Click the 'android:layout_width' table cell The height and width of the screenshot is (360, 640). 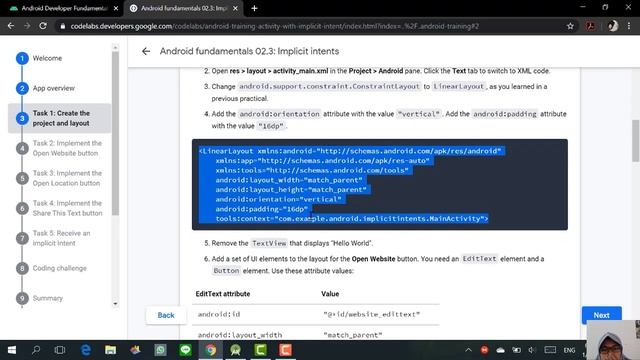point(240,335)
